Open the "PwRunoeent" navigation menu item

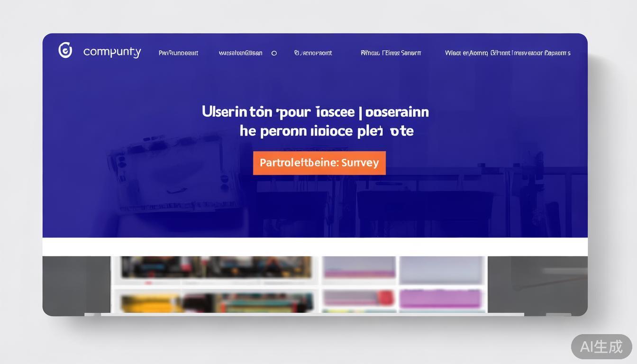tap(178, 53)
